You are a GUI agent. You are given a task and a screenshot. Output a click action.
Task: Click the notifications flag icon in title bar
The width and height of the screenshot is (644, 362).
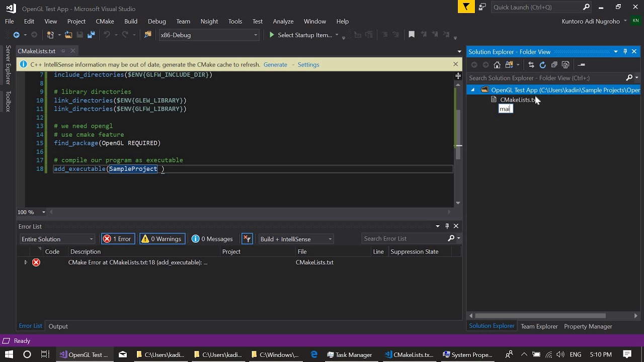(x=466, y=7)
